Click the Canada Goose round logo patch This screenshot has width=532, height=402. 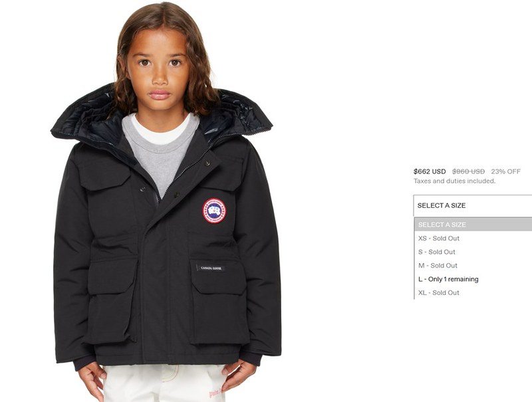pyautogui.click(x=214, y=211)
